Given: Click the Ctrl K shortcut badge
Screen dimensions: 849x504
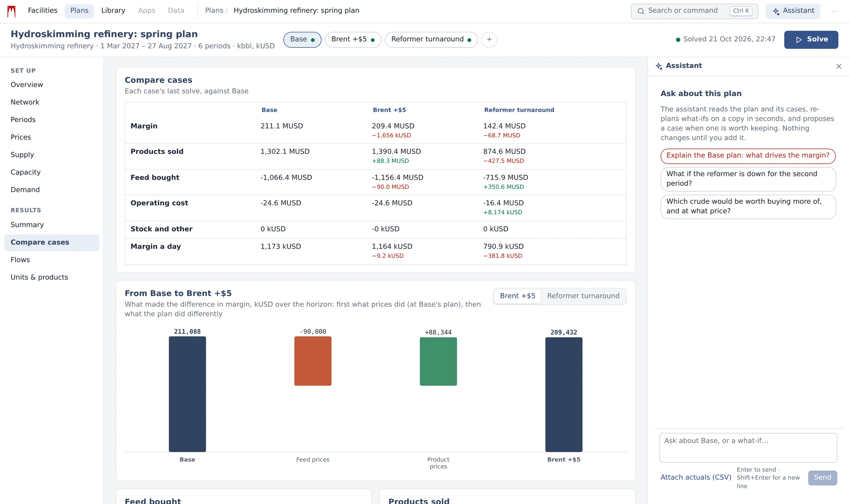Looking at the screenshot, I should click(x=741, y=11).
